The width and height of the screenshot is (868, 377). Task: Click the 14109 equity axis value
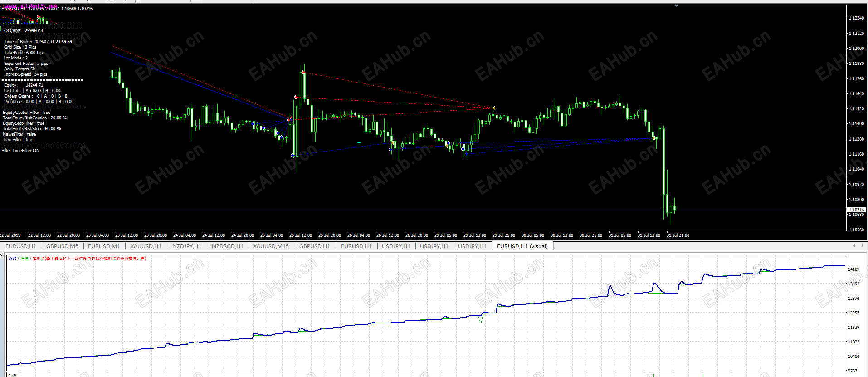tap(854, 269)
